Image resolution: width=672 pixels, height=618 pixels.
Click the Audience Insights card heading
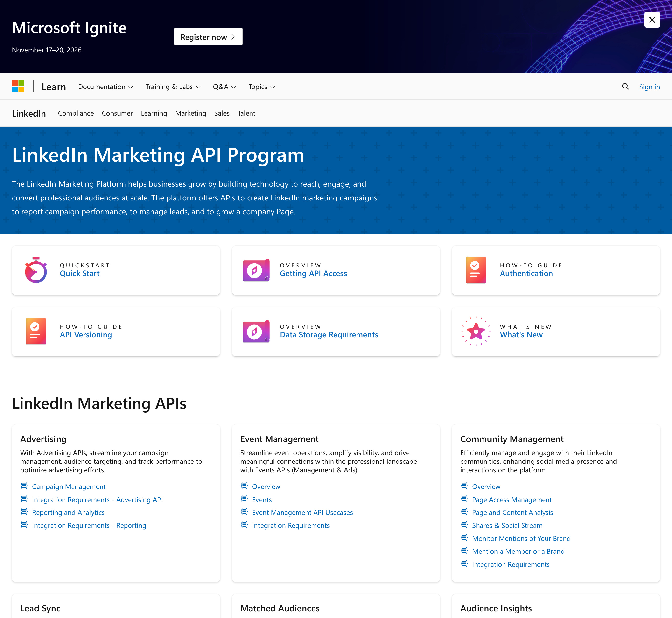point(496,608)
